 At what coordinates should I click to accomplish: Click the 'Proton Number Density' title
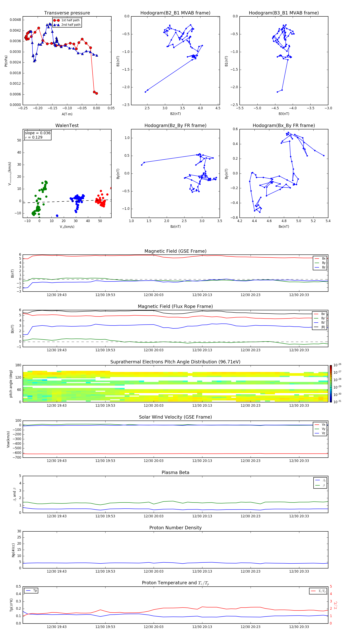[x=175, y=528]
